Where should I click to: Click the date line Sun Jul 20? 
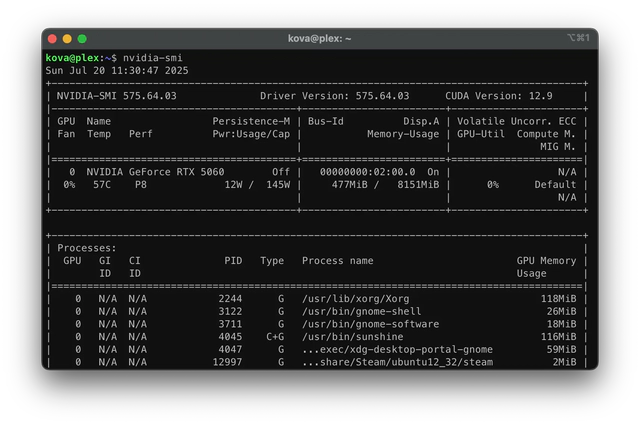click(x=116, y=71)
